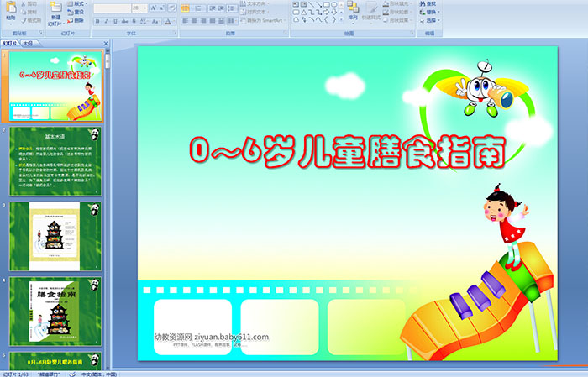Toggle Center text alignment
Viewport: 588px width, 377px height.
[x=194, y=21]
